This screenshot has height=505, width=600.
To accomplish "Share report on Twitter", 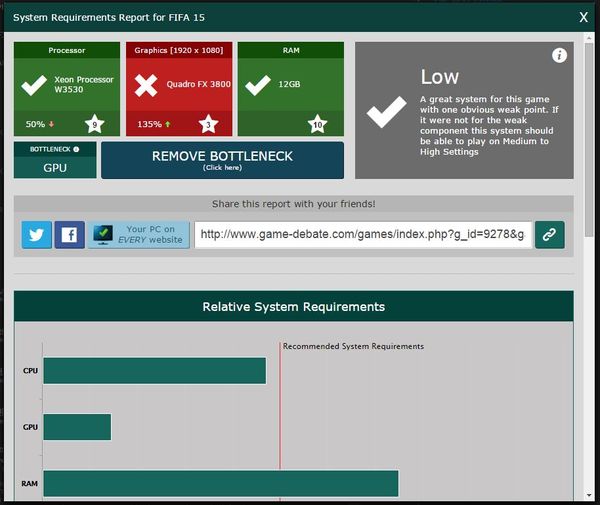I will coord(37,235).
